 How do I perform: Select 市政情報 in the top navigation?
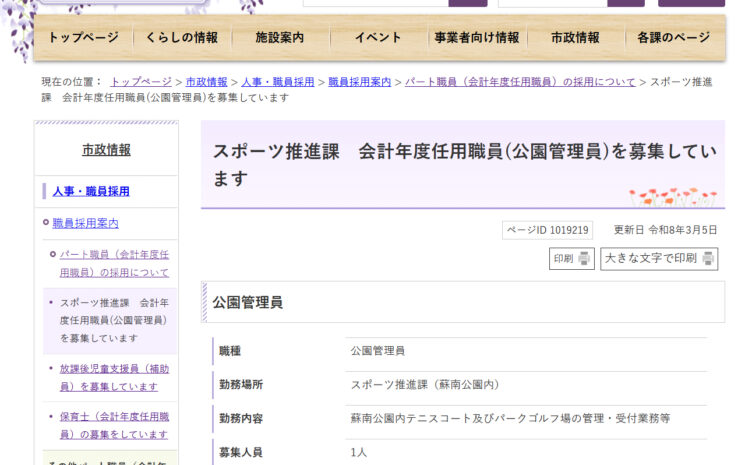576,38
